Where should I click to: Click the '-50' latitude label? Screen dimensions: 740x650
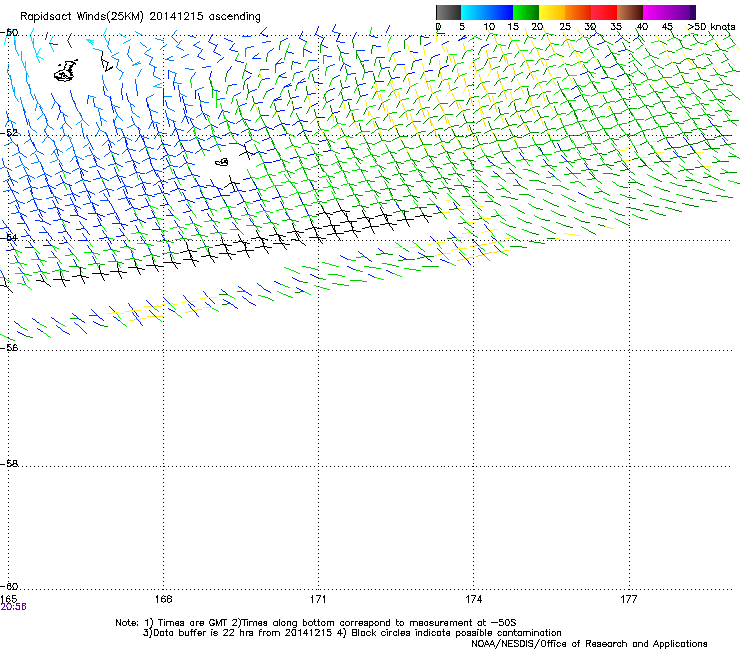pos(9,33)
